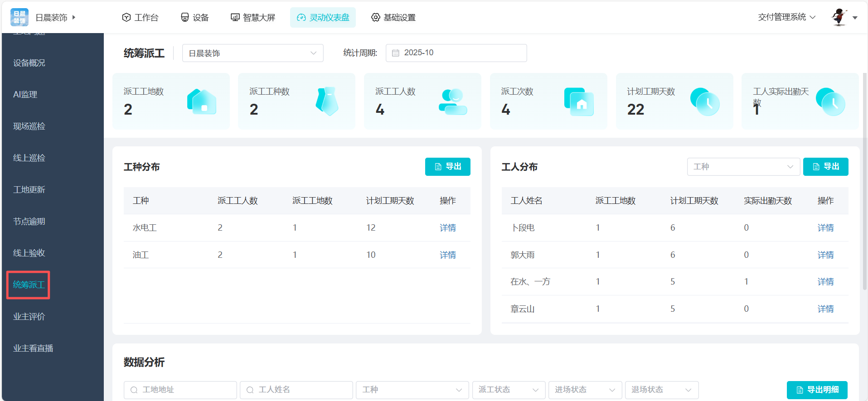Open the 交付管理系统 system switcher
Viewport: 868px width, 401px height.
[x=786, y=17]
